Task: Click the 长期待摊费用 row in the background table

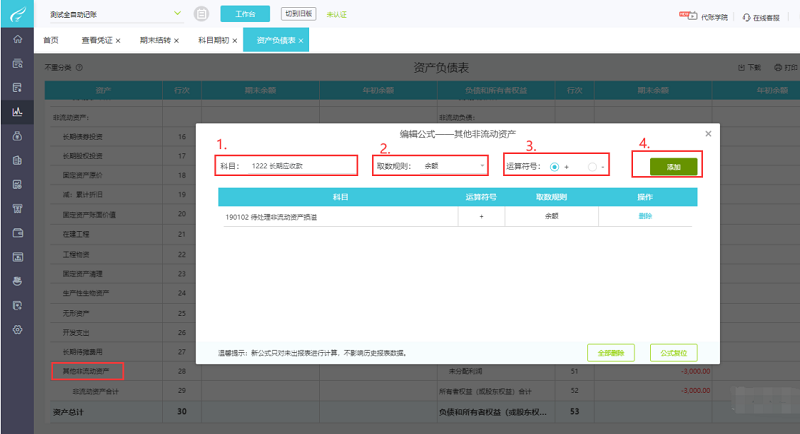Action: tap(82, 352)
